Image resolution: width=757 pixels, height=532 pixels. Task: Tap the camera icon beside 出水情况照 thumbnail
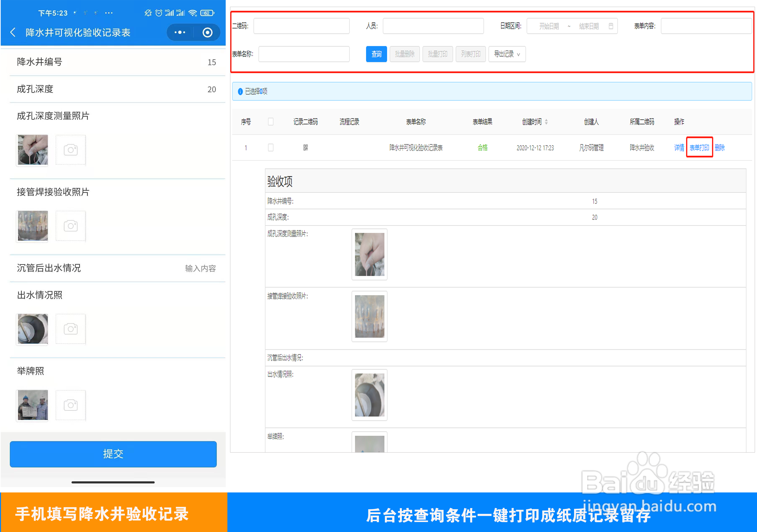pos(71,329)
